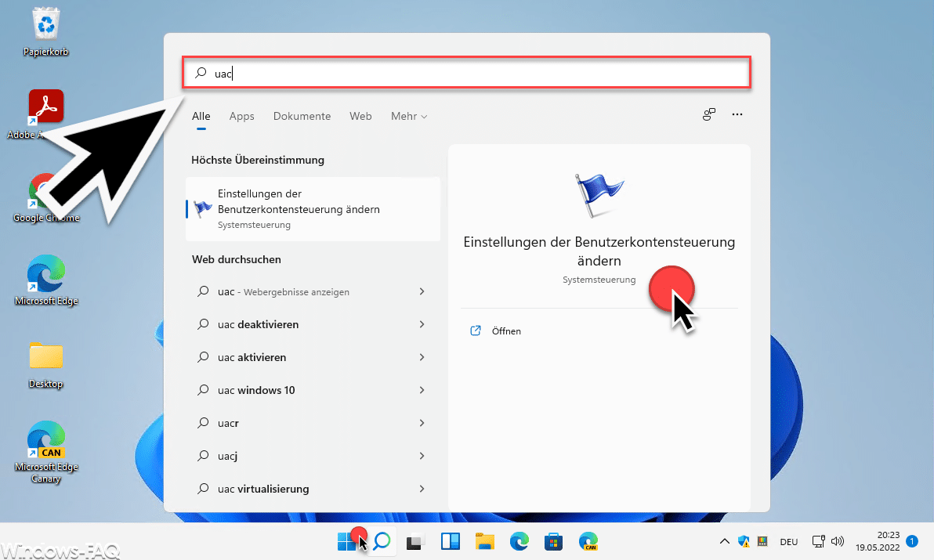Open the network status tray icon
The image size is (934, 560).
tap(819, 541)
